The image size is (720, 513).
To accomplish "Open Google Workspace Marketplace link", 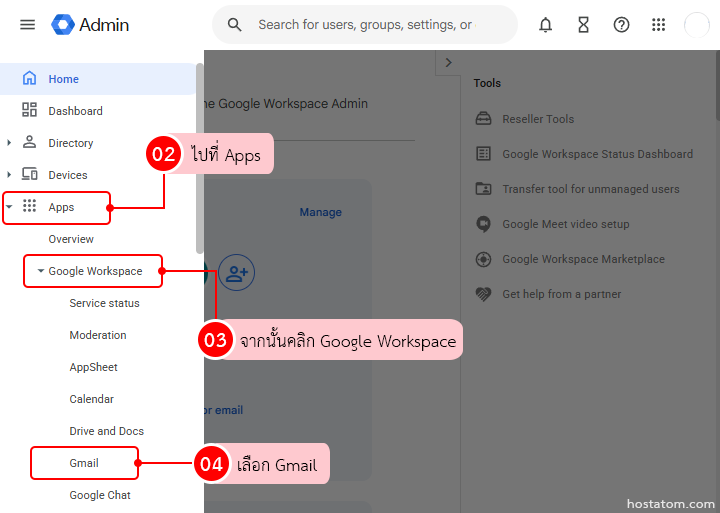I will click(x=583, y=259).
